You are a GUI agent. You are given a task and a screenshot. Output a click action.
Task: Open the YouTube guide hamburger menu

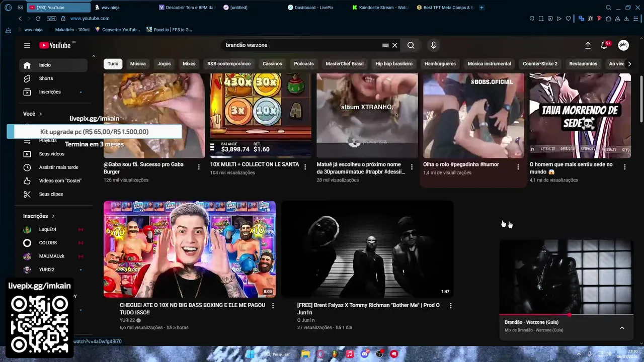pos(27,45)
